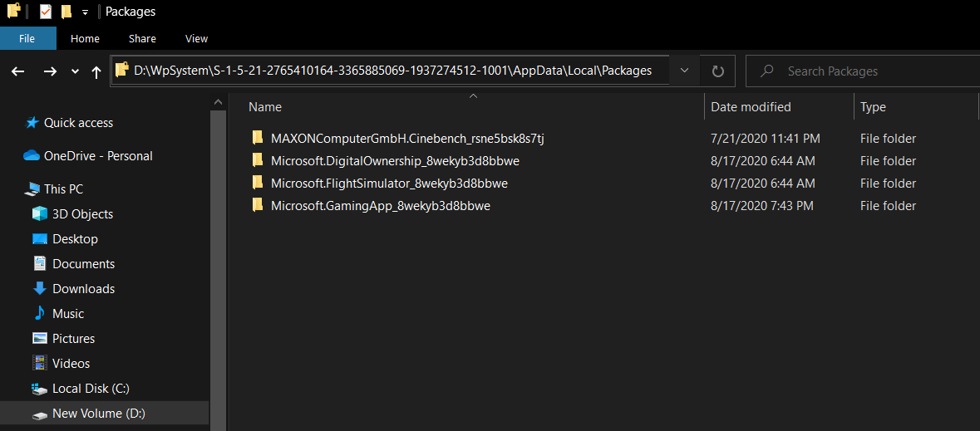Open OneDrive - Personal in navigation pane
Image resolution: width=980 pixels, height=431 pixels.
coord(98,155)
